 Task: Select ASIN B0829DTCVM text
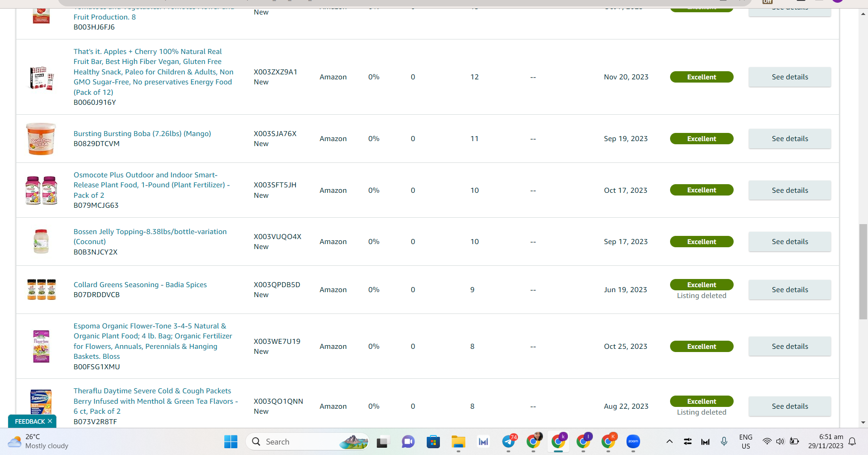[x=97, y=144]
